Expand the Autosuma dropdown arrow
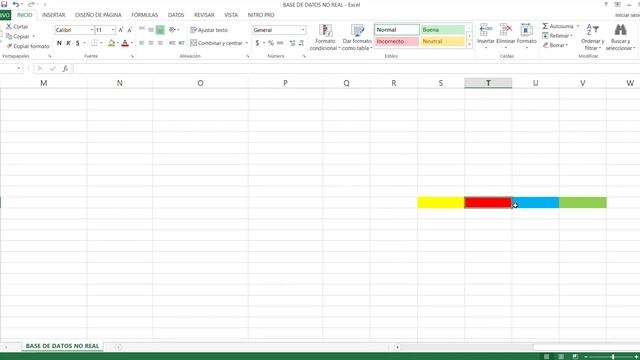 click(x=578, y=26)
